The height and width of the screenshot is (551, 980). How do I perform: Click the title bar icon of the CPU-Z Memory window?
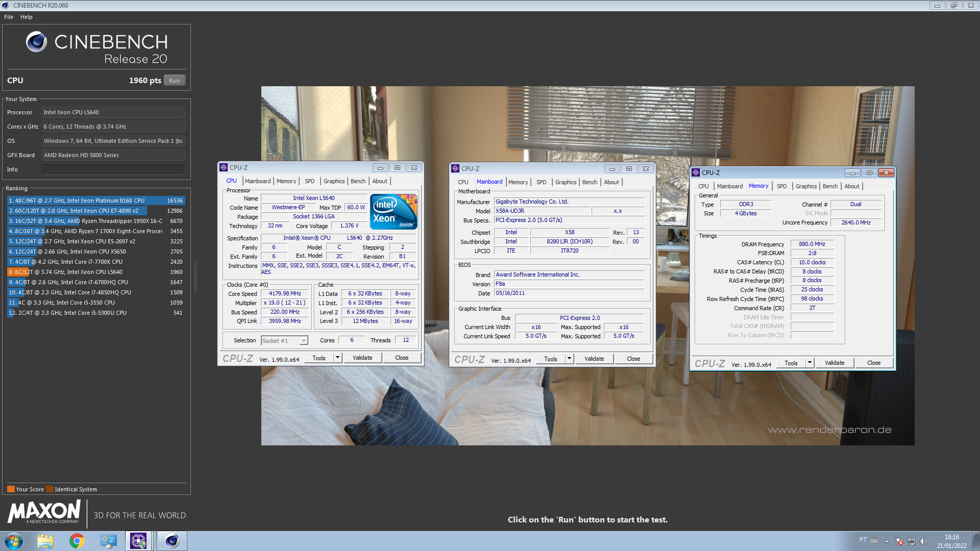696,172
